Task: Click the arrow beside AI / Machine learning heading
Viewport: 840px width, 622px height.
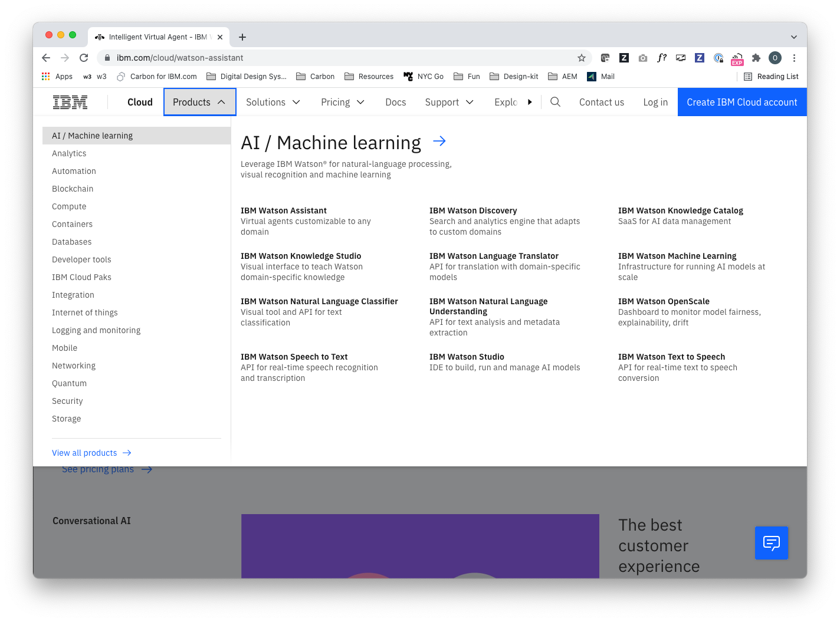Action: [439, 141]
